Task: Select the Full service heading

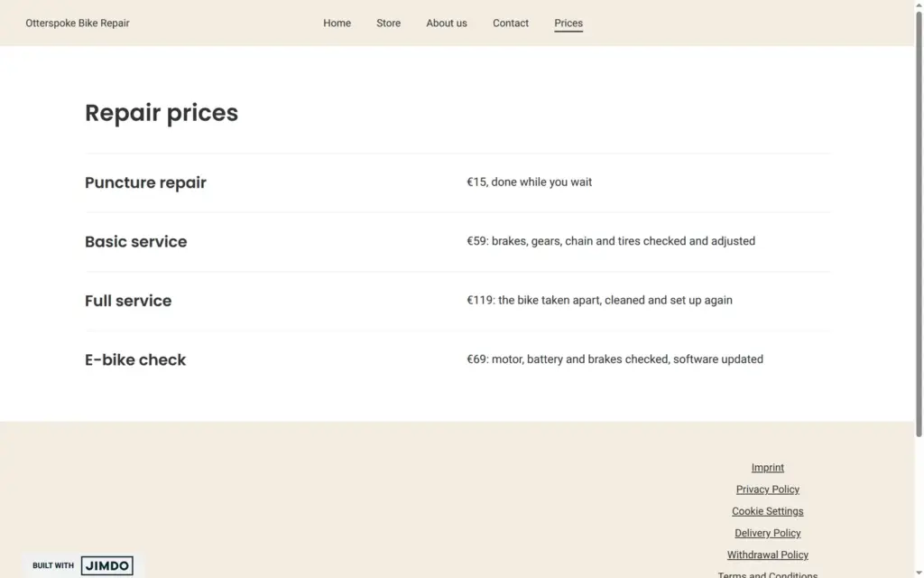Action: (x=128, y=300)
